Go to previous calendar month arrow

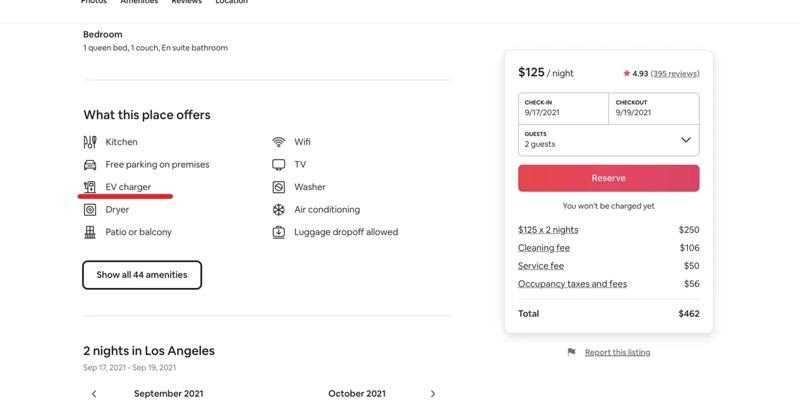coord(94,394)
